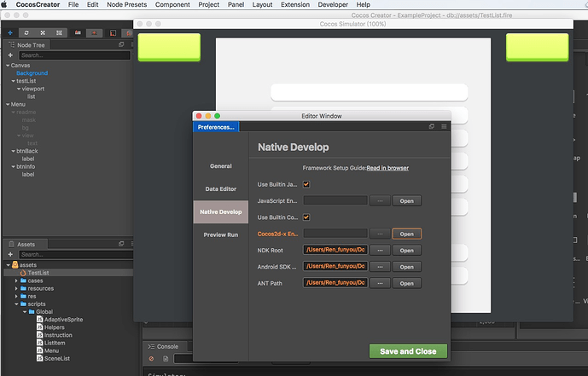Open the Node Presets menu
This screenshot has height=376, width=588.
pyautogui.click(x=127, y=4)
